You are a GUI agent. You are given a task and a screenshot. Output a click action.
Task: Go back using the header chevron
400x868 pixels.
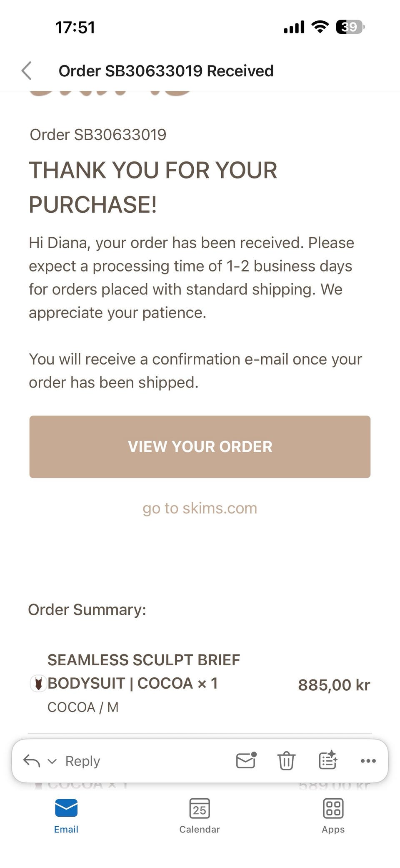click(x=27, y=70)
